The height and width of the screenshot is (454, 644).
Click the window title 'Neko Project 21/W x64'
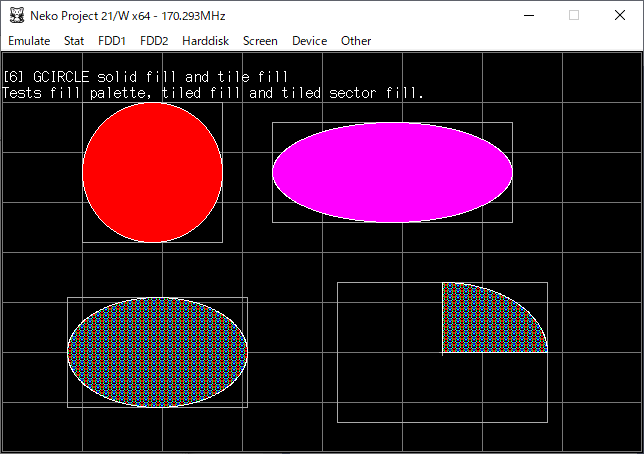pos(127,16)
